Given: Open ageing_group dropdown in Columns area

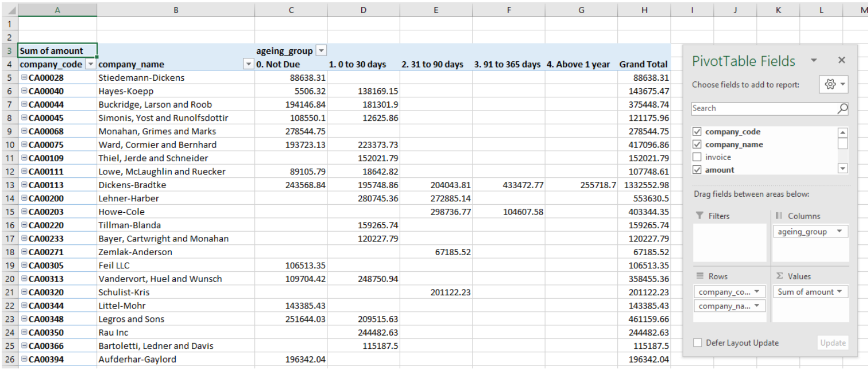Looking at the screenshot, I should (839, 232).
